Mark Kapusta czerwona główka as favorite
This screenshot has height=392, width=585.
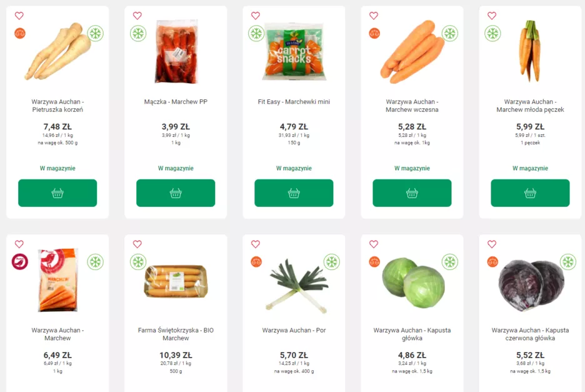click(x=491, y=244)
